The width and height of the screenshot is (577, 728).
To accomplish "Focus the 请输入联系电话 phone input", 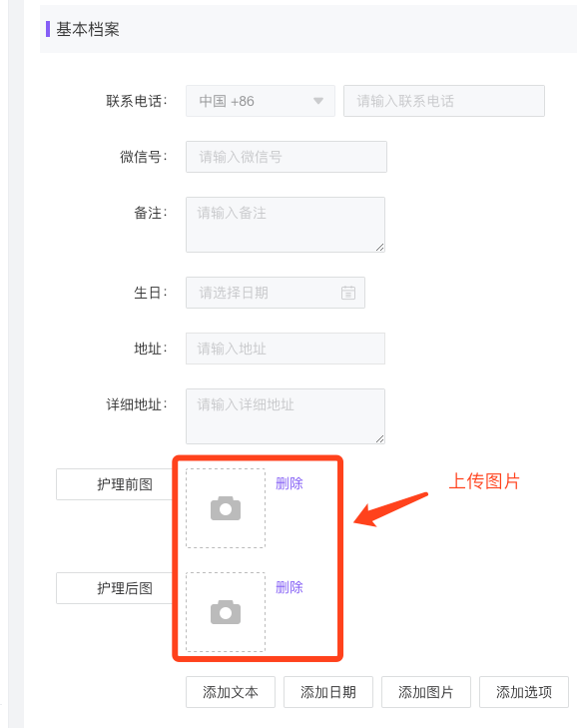I will 444,101.
